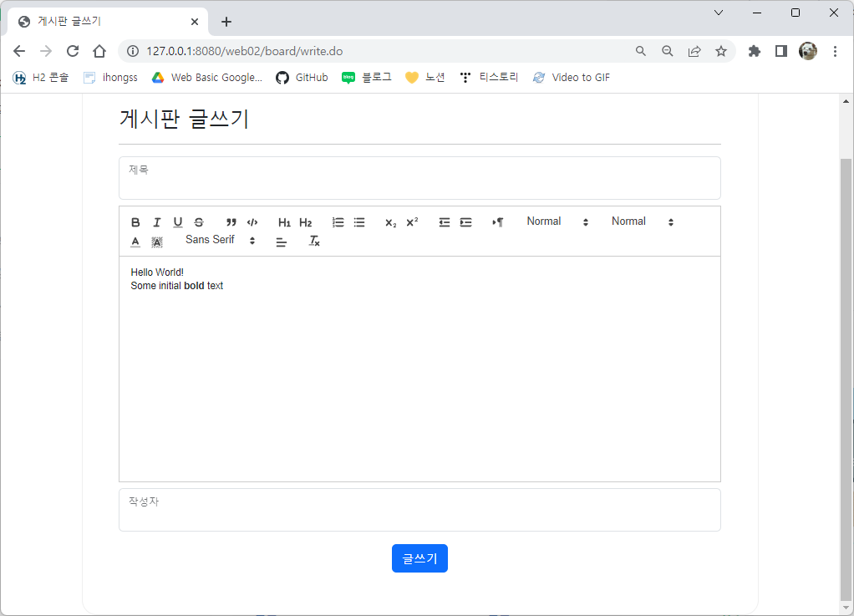The width and height of the screenshot is (854, 616).
Task: Open the 노션 bookmark
Action: 425,78
